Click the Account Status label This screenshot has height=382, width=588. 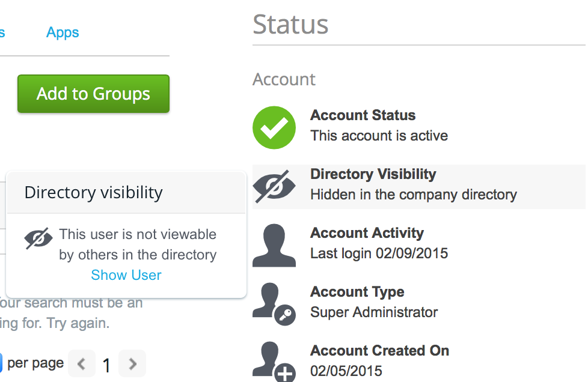click(363, 115)
